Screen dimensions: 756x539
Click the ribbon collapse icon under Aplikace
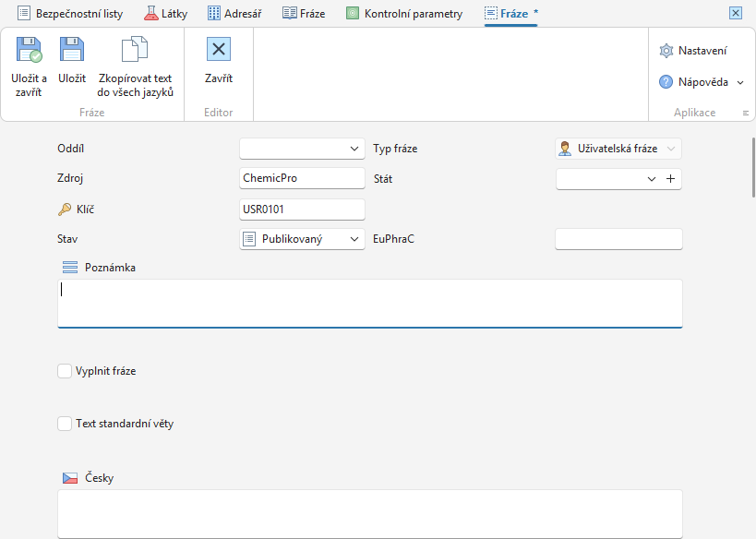[746, 113]
